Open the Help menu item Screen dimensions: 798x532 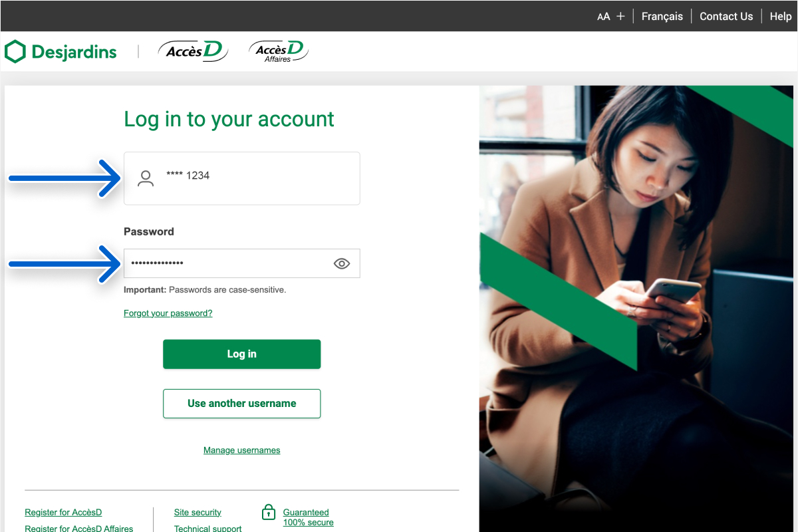pos(781,16)
